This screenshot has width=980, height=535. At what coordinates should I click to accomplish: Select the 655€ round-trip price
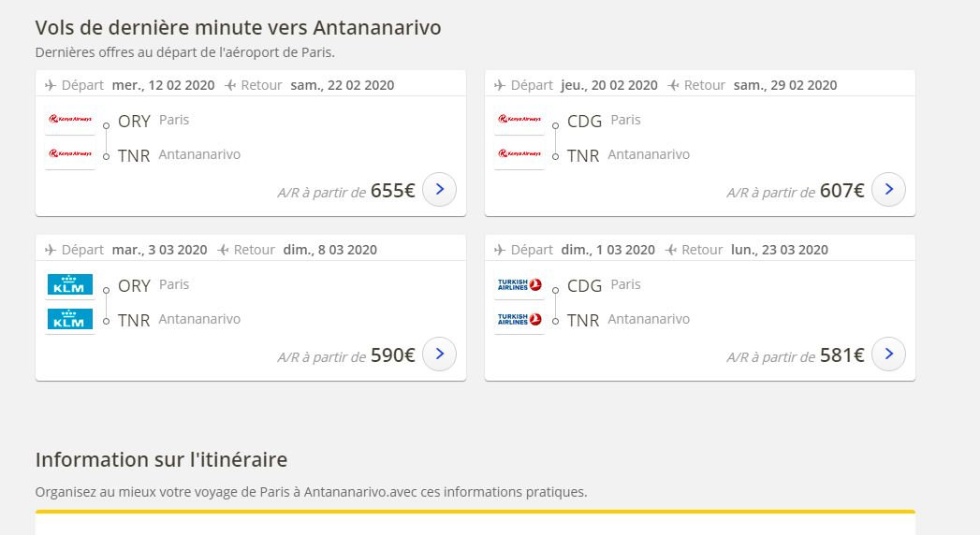(x=392, y=191)
